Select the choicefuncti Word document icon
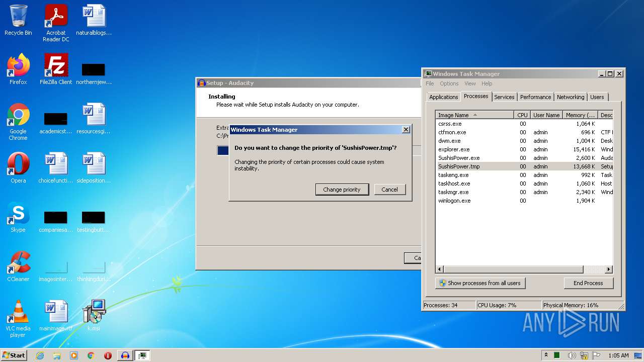The image size is (644, 362). coord(56,168)
